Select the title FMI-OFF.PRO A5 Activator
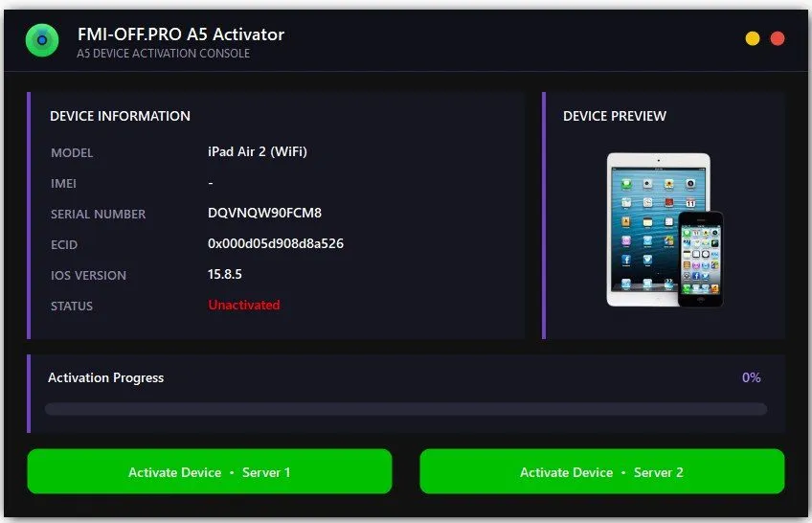Viewport: 812px width, 523px height. point(181,34)
